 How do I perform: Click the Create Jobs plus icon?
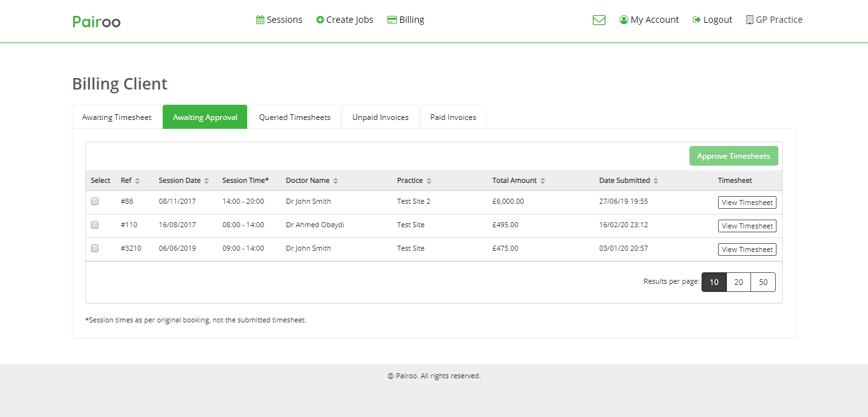coord(320,20)
